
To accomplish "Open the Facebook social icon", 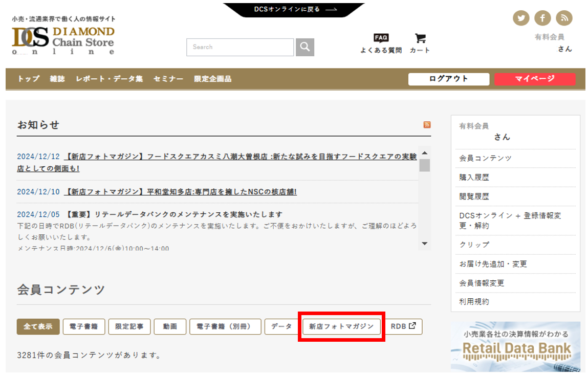I will (x=542, y=18).
